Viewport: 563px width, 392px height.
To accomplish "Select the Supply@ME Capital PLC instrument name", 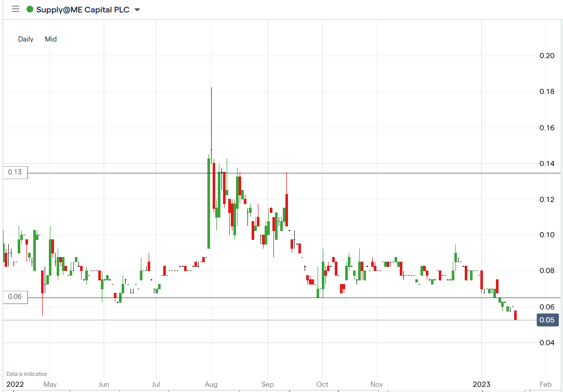I will click(x=83, y=10).
